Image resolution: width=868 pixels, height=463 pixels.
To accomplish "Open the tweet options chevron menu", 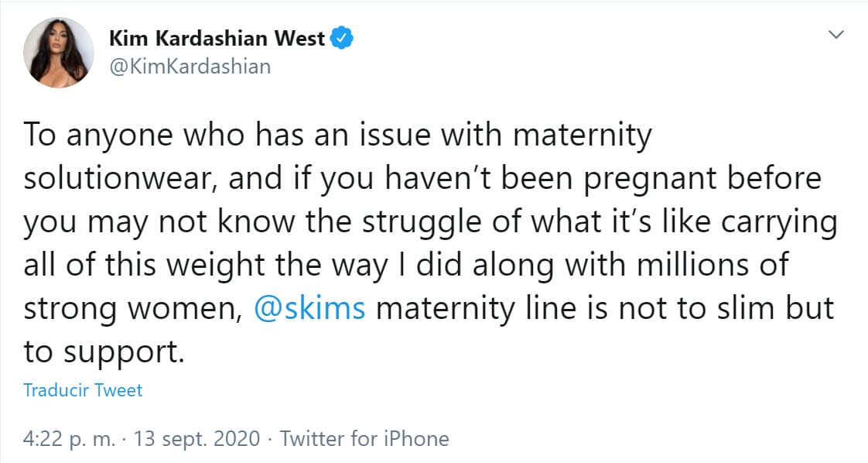I will pos(836,35).
